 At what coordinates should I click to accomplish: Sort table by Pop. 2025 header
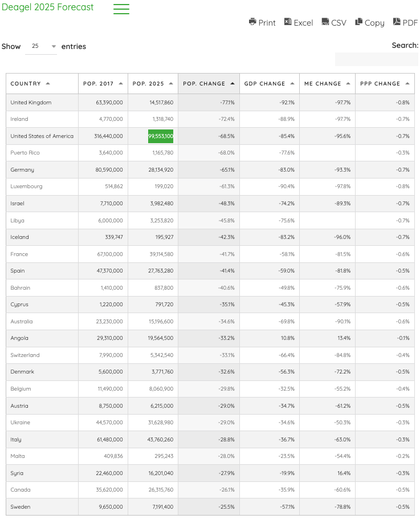148,84
